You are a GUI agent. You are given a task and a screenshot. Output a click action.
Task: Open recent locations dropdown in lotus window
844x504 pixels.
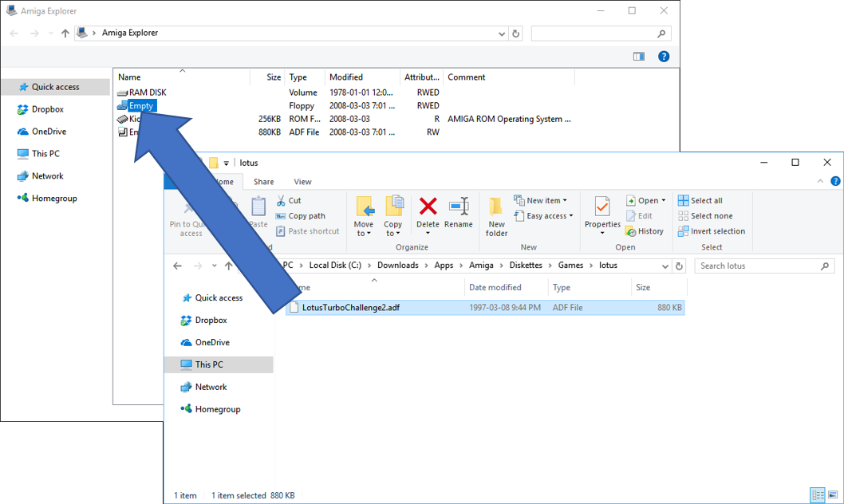click(x=215, y=266)
